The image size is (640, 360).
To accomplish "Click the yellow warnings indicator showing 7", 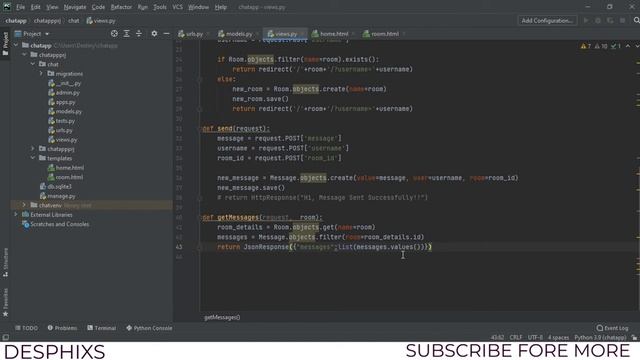I will (x=586, y=46).
